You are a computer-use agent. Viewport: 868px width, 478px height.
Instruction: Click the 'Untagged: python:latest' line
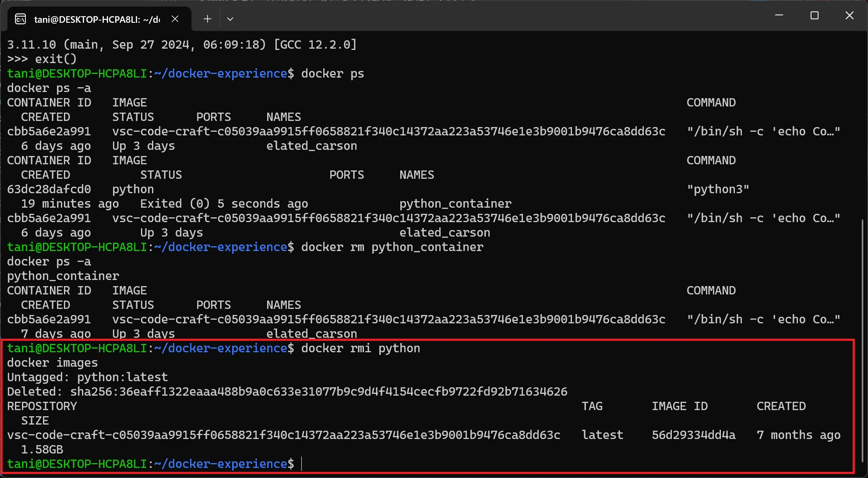(88, 377)
